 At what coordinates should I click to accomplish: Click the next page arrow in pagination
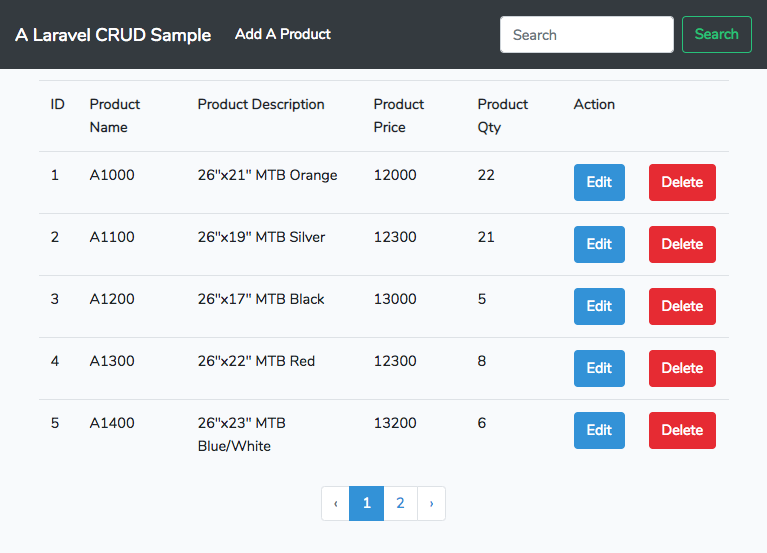pyautogui.click(x=431, y=503)
